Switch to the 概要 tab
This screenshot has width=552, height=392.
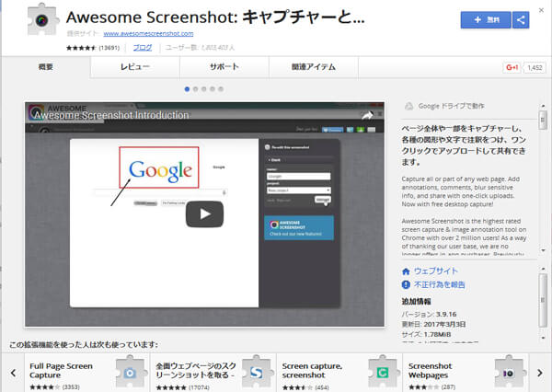tap(46, 68)
